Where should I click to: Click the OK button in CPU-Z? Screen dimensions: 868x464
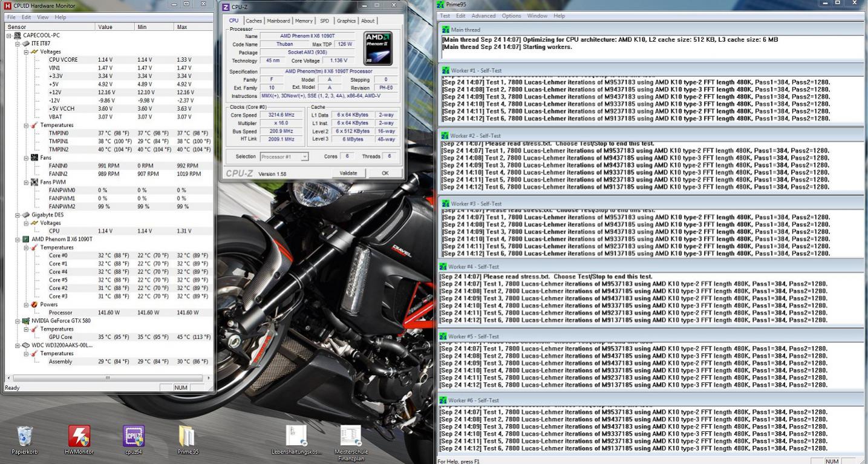[x=385, y=173]
